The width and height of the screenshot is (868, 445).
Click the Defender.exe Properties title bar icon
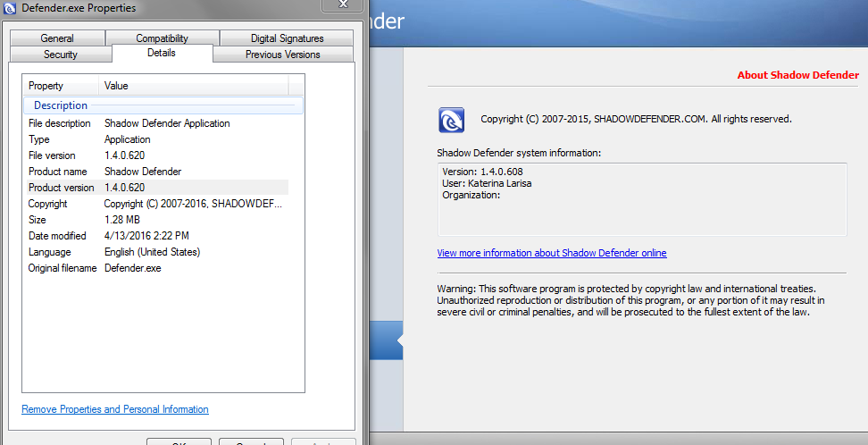click(10, 8)
